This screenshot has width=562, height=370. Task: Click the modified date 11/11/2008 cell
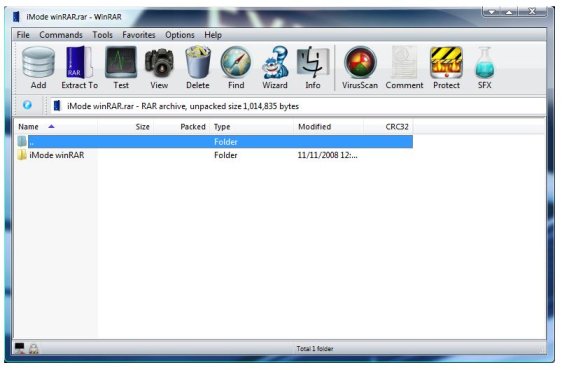point(327,155)
